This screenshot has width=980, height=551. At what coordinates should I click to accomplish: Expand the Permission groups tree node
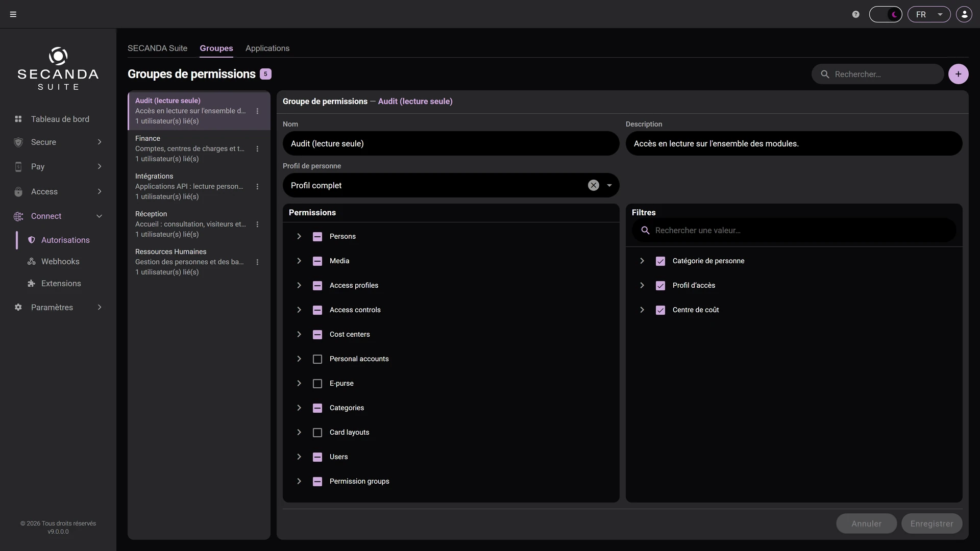[x=299, y=482]
